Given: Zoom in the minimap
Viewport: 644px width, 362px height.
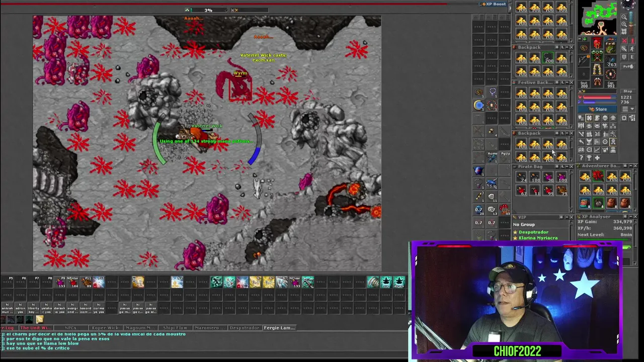Looking at the screenshot, I should click(x=624, y=24).
